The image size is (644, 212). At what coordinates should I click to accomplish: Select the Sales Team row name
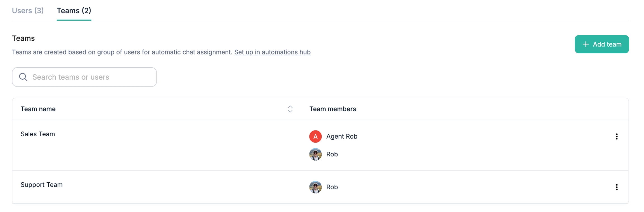pos(38,134)
